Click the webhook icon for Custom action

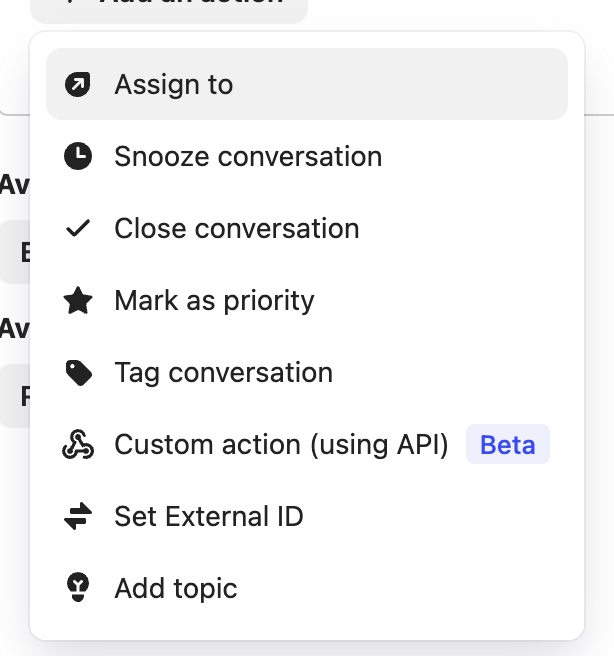tap(77, 445)
